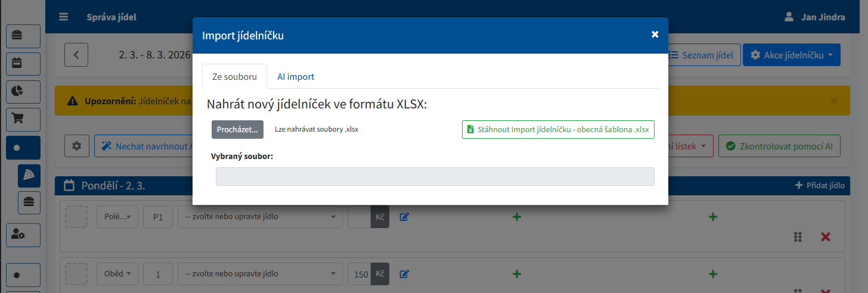The height and width of the screenshot is (293, 868).
Task: Switch to the AI import tab
Action: click(296, 77)
